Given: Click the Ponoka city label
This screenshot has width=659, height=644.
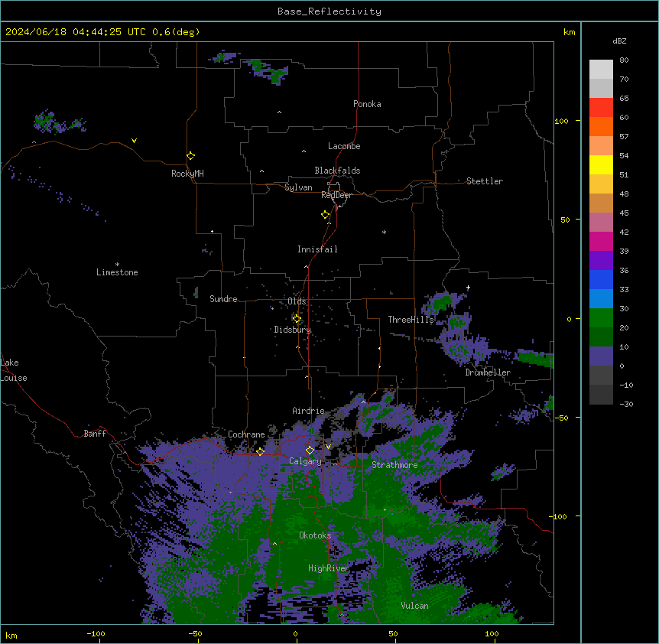Looking at the screenshot, I should click(x=367, y=104).
